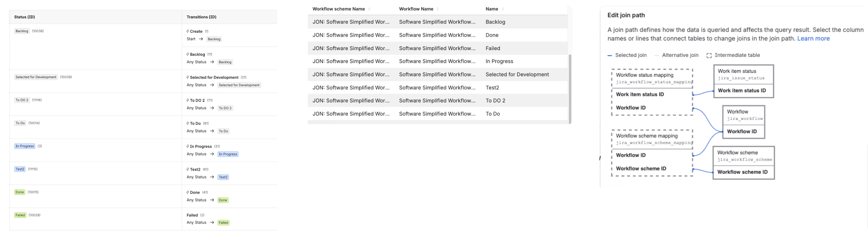Select the To Do status lozenge (10014)
868x236 pixels.
[x=20, y=123]
